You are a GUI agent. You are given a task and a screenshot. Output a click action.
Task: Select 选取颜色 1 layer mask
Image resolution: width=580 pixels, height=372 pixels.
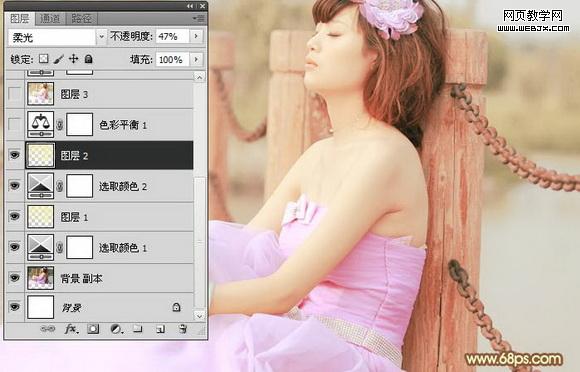(x=80, y=247)
